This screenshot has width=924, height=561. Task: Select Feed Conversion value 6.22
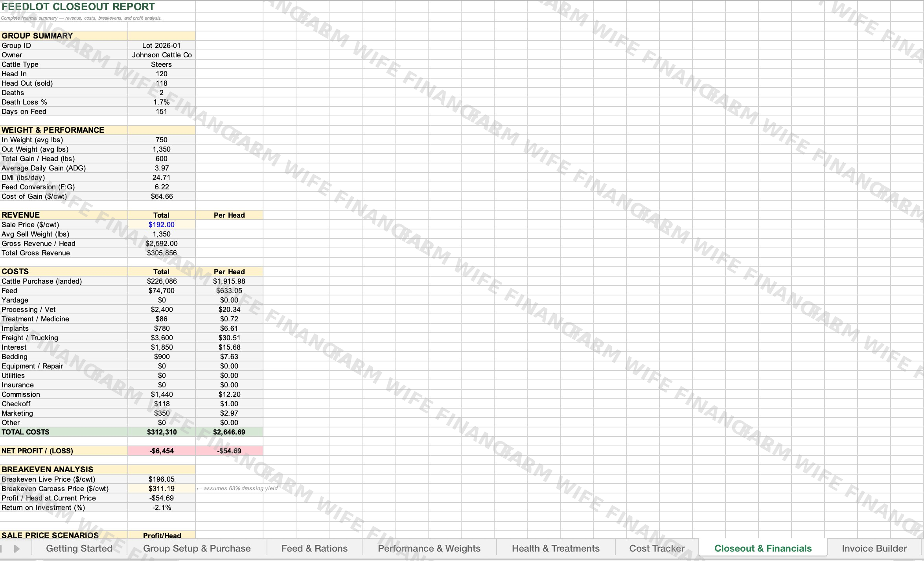point(161,187)
